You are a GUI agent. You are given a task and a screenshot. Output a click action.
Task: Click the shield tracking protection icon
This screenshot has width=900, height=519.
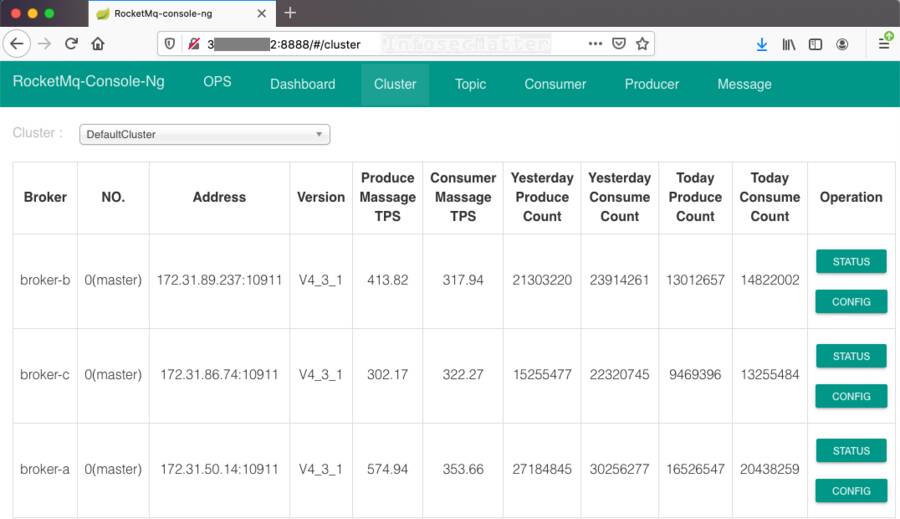(x=170, y=44)
